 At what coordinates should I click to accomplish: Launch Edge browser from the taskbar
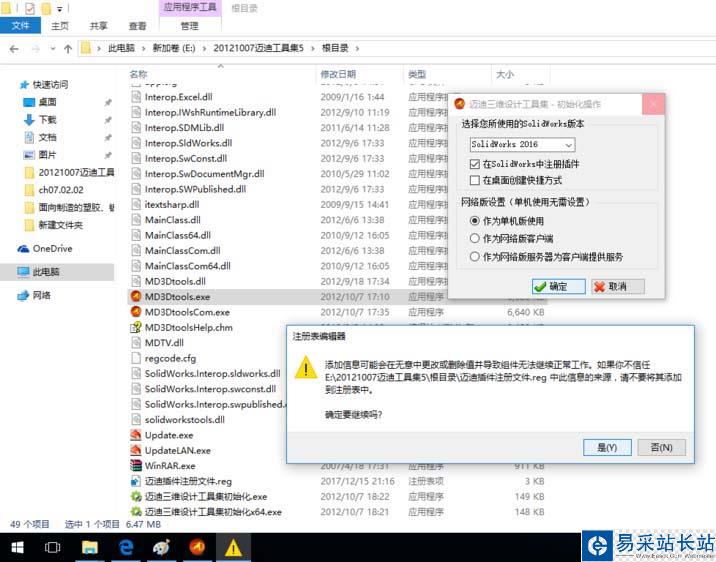(x=126, y=547)
